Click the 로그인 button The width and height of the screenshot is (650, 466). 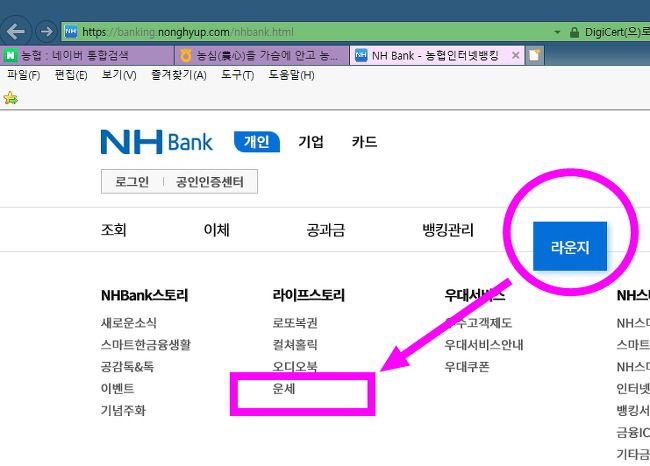pyautogui.click(x=132, y=182)
